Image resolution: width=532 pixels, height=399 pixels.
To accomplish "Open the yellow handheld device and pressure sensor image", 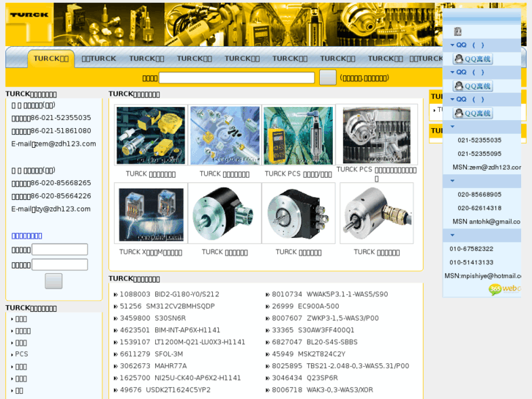I will [299, 135].
